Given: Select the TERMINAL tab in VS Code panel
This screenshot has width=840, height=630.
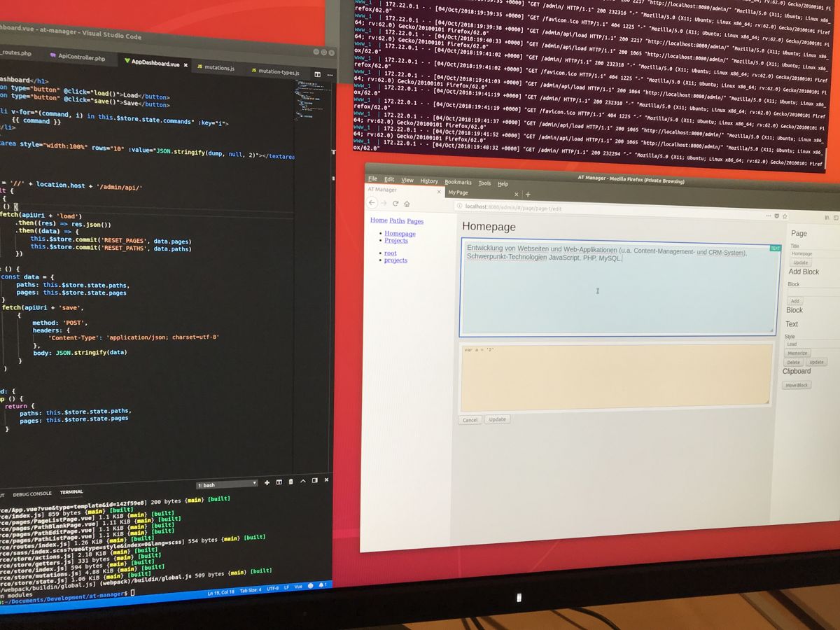Looking at the screenshot, I should click(x=71, y=492).
